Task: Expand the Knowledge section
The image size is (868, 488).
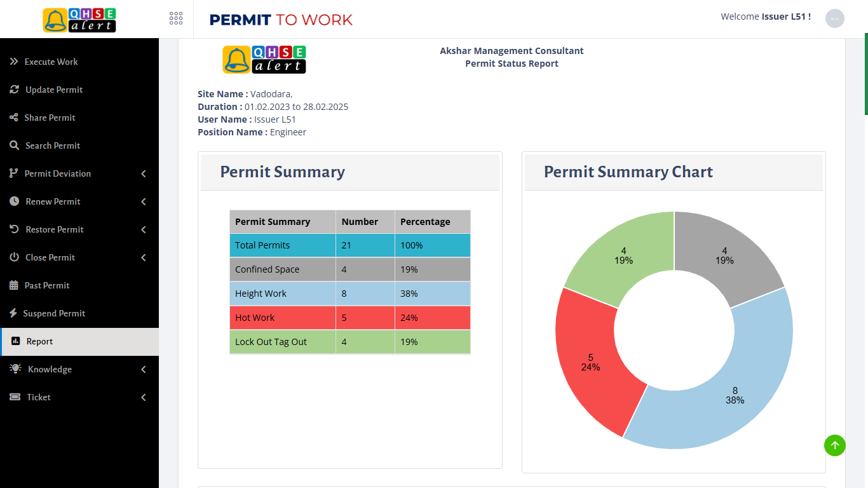Action: [x=143, y=369]
